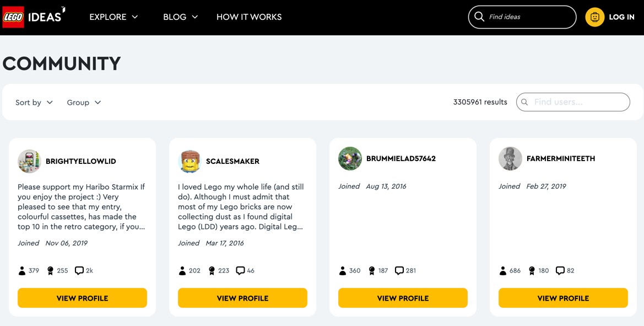Focus the Find users search field

[x=578, y=102]
